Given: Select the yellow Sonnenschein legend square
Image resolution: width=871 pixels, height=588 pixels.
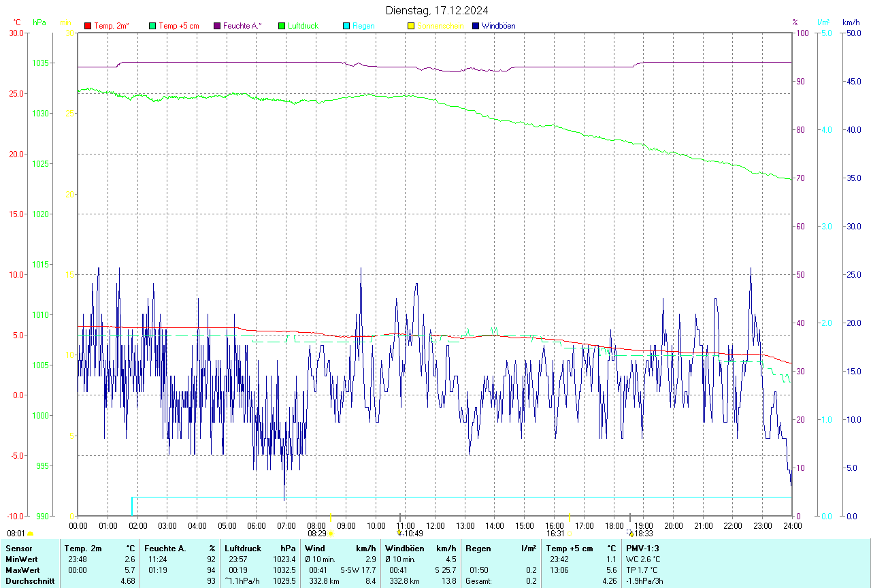Looking at the screenshot, I should (411, 26).
